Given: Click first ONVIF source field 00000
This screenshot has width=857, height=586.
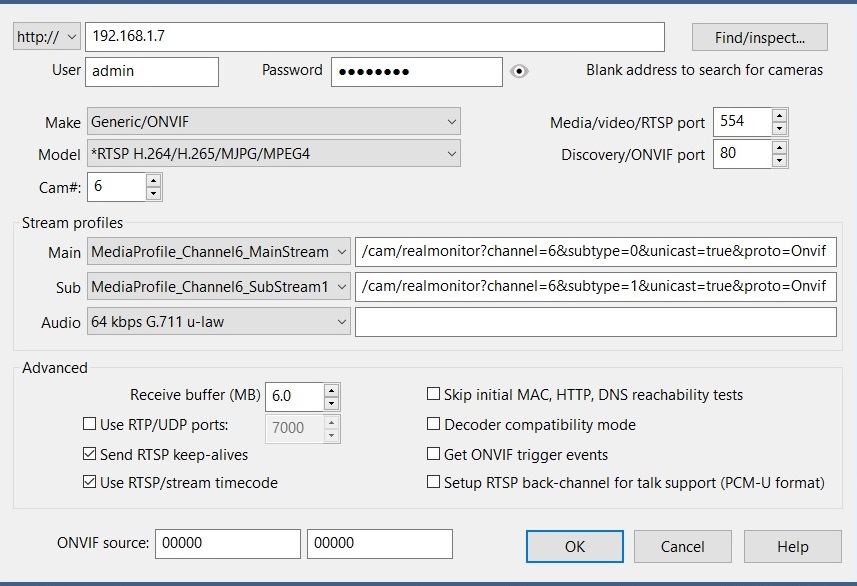Looking at the screenshot, I should [x=228, y=543].
